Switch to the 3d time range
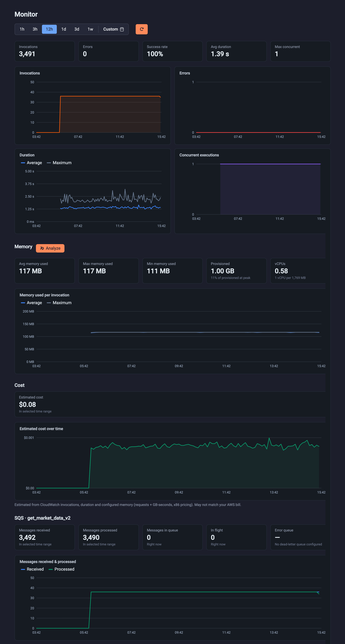 77,29
